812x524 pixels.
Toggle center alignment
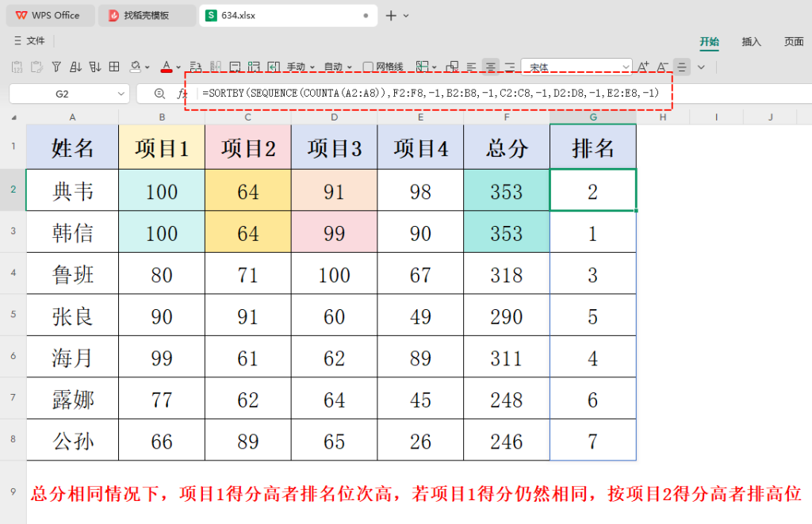[x=490, y=67]
